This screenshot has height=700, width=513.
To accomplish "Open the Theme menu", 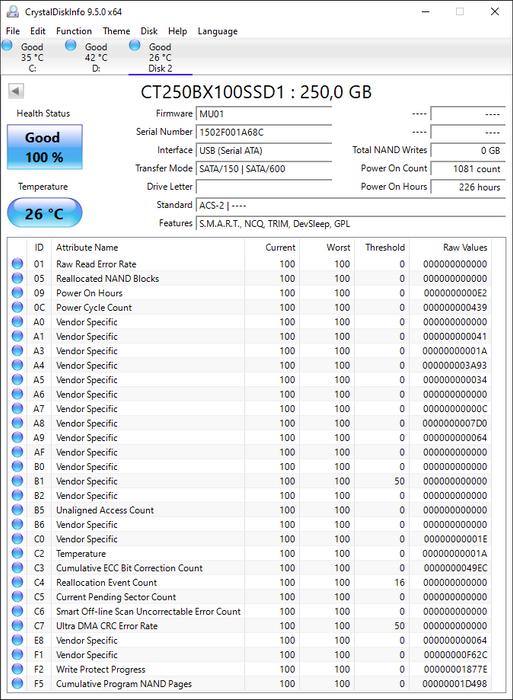I will [116, 31].
